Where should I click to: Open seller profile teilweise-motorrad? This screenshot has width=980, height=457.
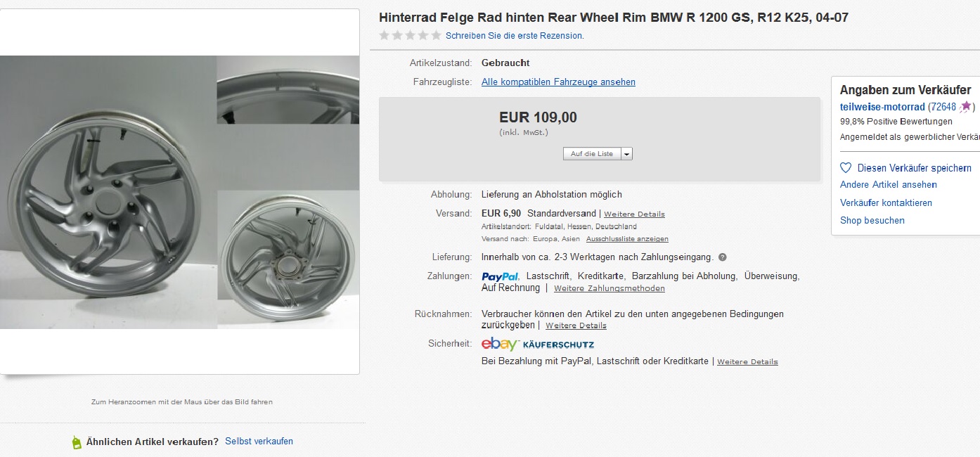[x=882, y=107]
